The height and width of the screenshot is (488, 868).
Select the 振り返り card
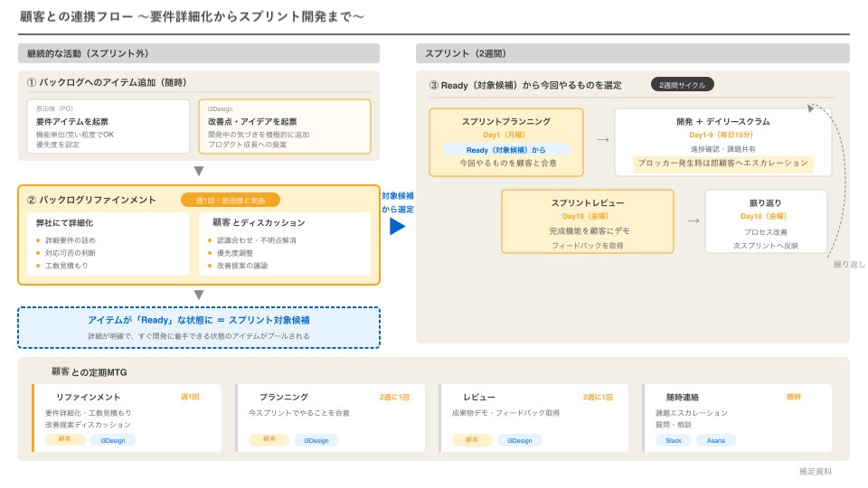[x=766, y=221]
